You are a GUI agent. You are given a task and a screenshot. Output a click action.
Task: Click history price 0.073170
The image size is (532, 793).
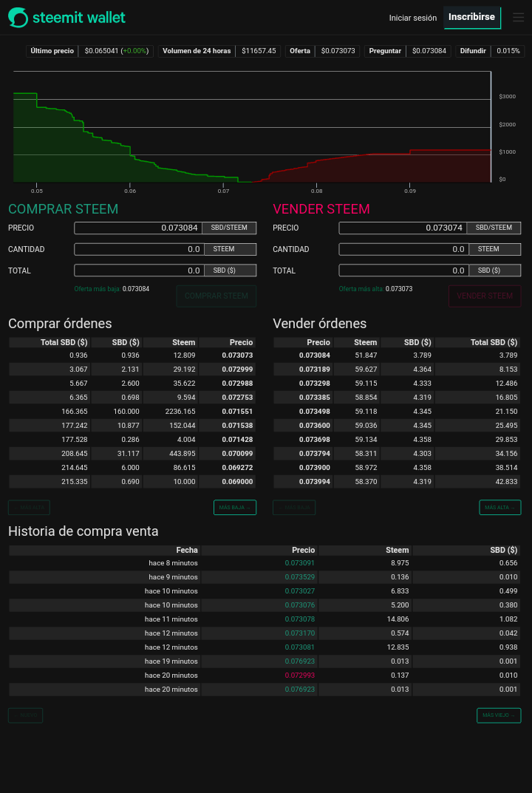pyautogui.click(x=299, y=633)
